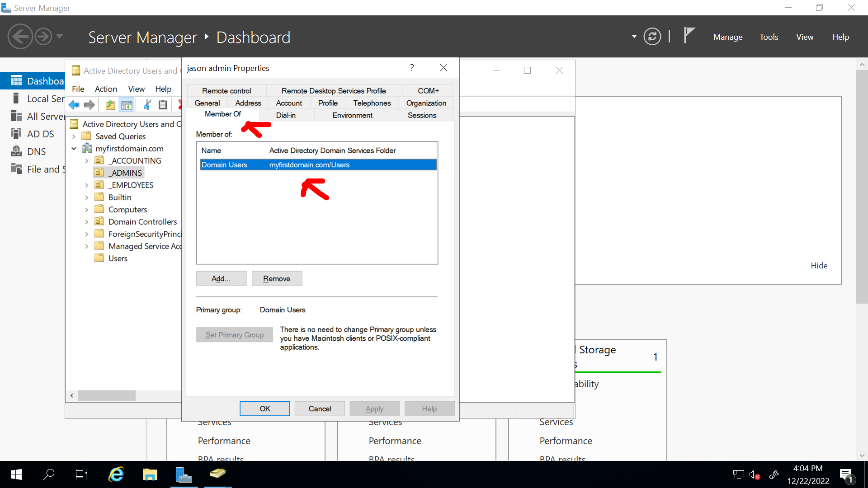The image size is (868, 488).
Task: Click Add button to add group membership
Action: click(221, 278)
